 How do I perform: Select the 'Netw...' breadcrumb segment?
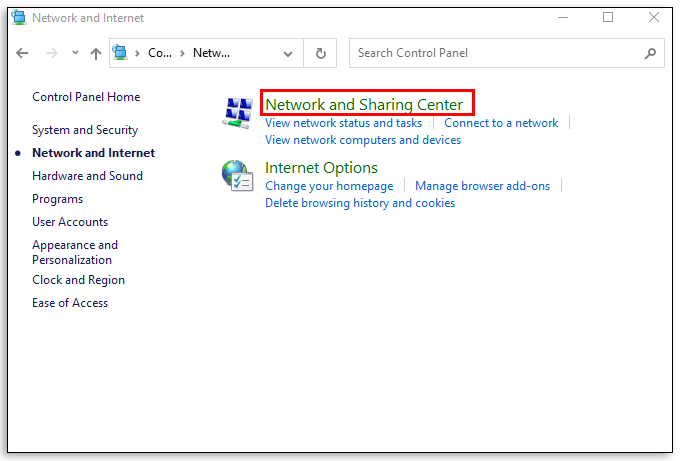click(212, 53)
